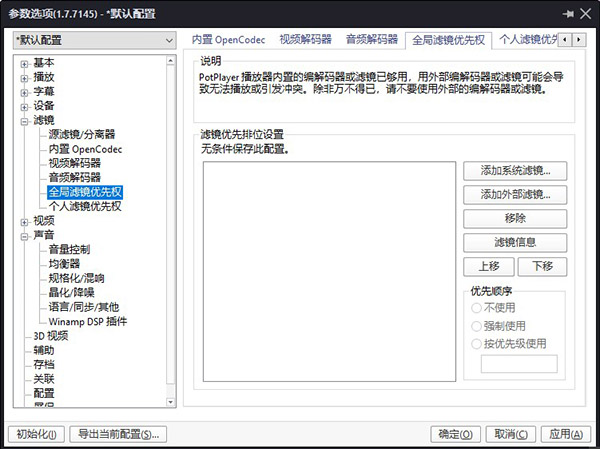Switch to 内置 OpenCodec tab

pyautogui.click(x=228, y=40)
